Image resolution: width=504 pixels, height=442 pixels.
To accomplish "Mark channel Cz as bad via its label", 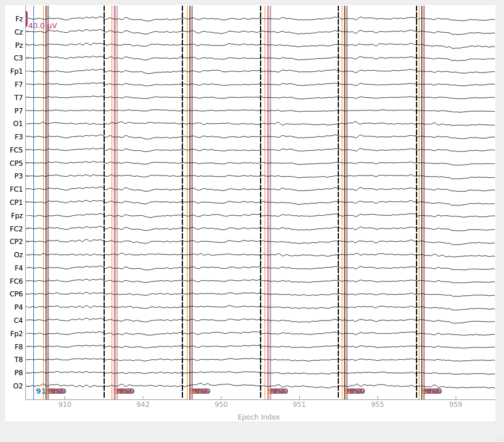I will pos(18,32).
